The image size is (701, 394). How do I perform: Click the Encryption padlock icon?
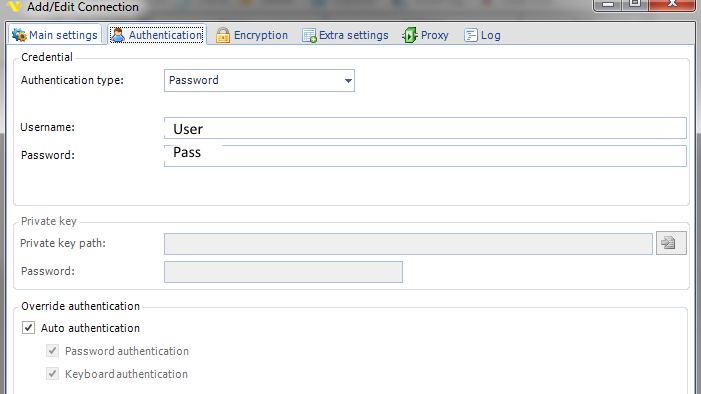tap(223, 35)
